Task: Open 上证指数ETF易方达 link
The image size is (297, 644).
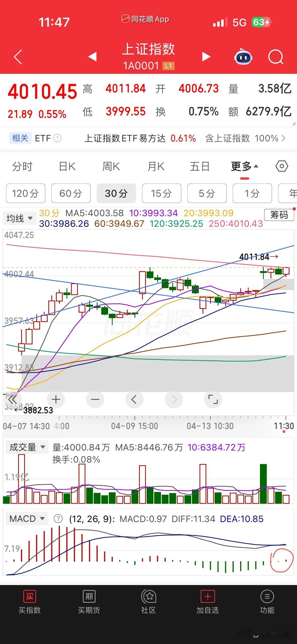Action: 125,138
